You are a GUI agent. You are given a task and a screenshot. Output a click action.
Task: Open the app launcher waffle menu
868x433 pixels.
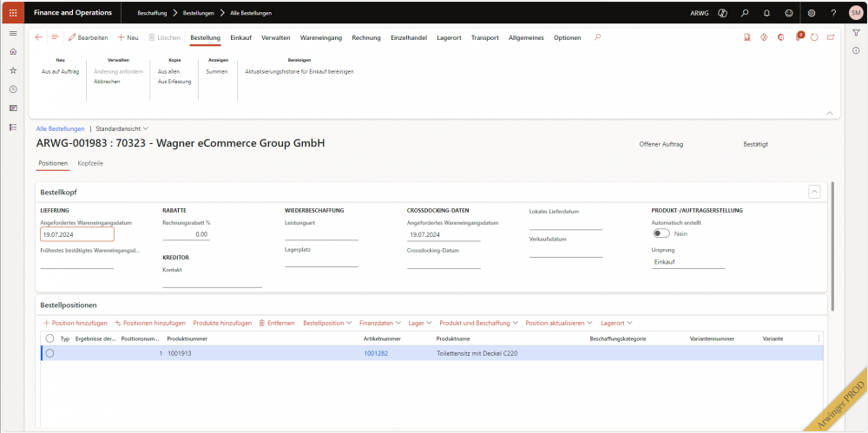12,13
